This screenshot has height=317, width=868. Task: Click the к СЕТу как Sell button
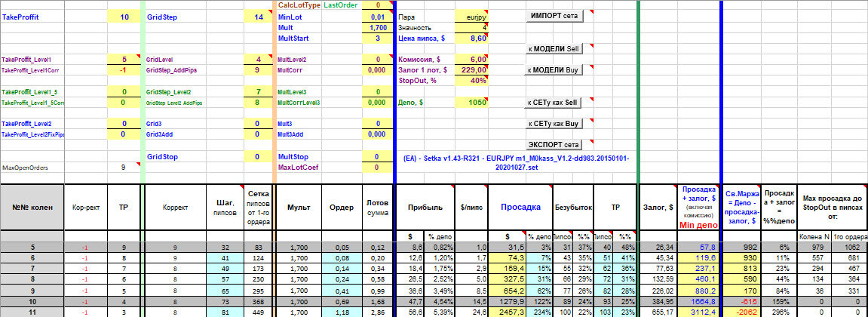pos(554,103)
